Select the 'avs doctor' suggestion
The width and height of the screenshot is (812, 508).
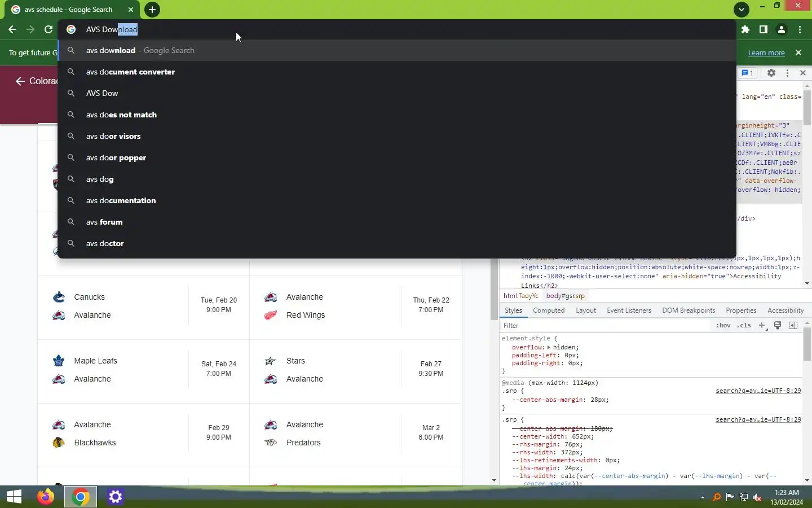click(397, 243)
